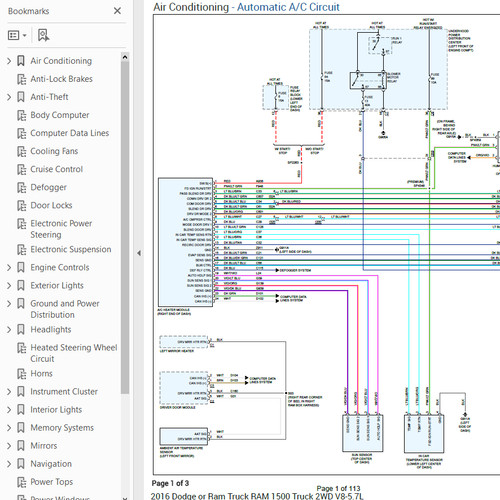Click the Mirrors bookmark ribbon icon
500x500 pixels.
click(21, 446)
